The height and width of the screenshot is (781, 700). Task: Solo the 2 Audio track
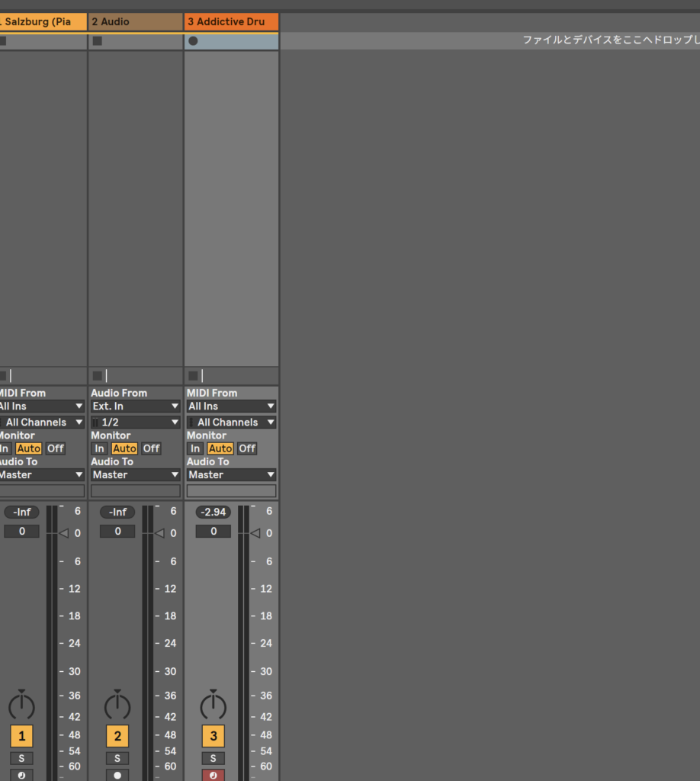[117, 758]
